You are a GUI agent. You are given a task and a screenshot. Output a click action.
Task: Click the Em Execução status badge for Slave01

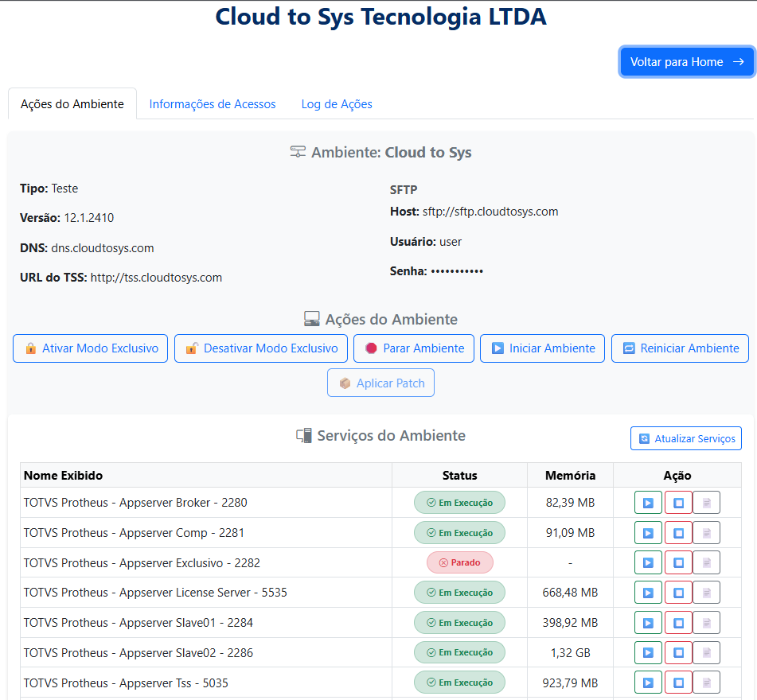(x=459, y=623)
